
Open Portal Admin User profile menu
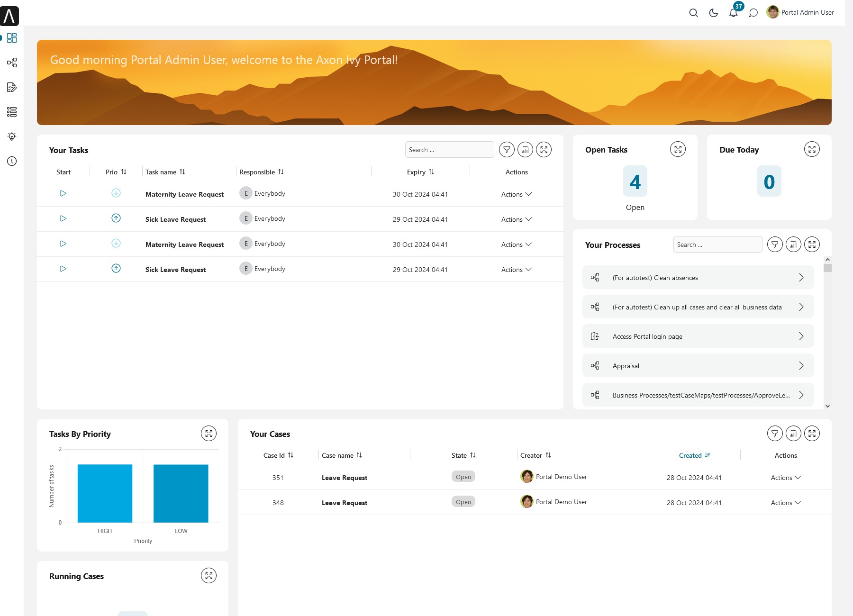pyautogui.click(x=800, y=12)
